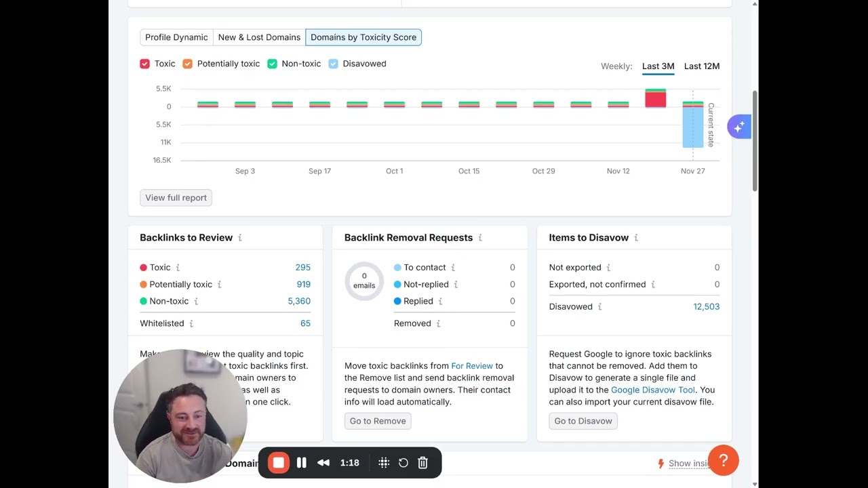This screenshot has height=488, width=868.
Task: Stop the screen recording
Action: pos(278,463)
